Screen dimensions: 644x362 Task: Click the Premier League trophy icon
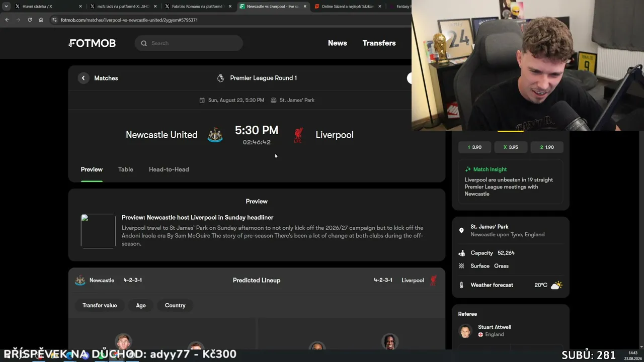(x=220, y=78)
